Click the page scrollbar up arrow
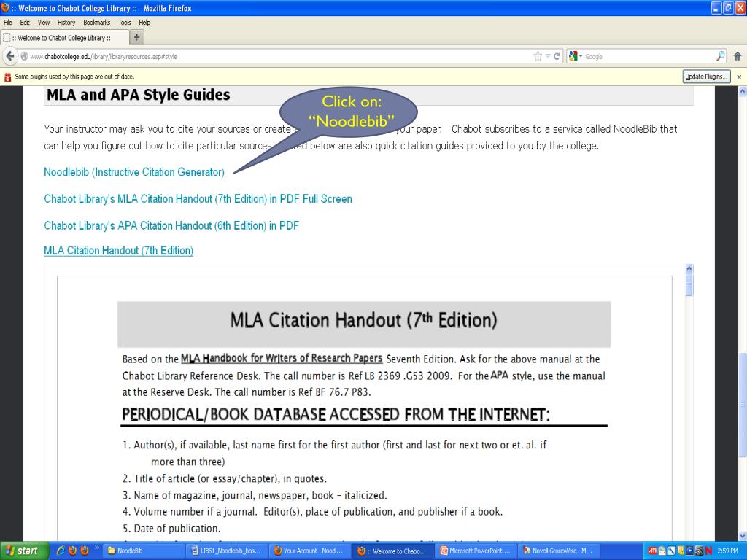The width and height of the screenshot is (747, 560). [x=742, y=91]
